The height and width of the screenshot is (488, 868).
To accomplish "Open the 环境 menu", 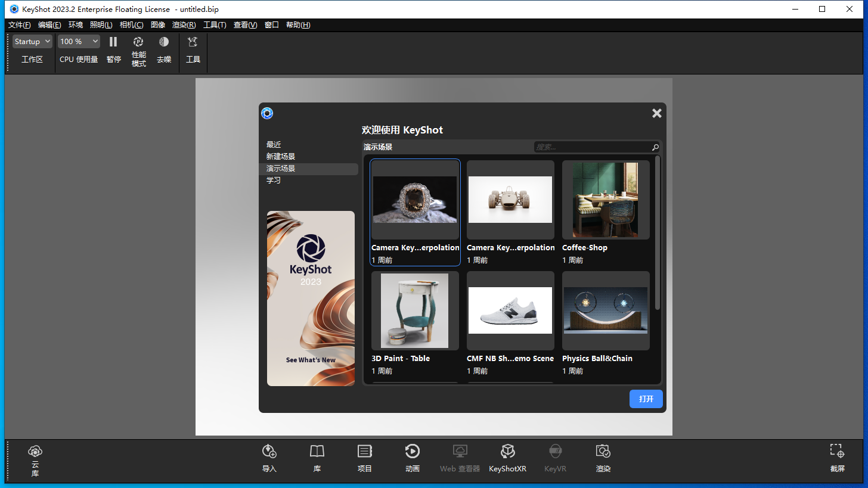I will [76, 25].
